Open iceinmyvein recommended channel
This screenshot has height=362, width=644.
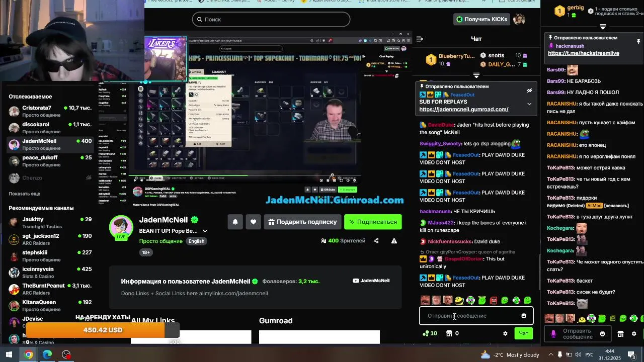pos(50,273)
